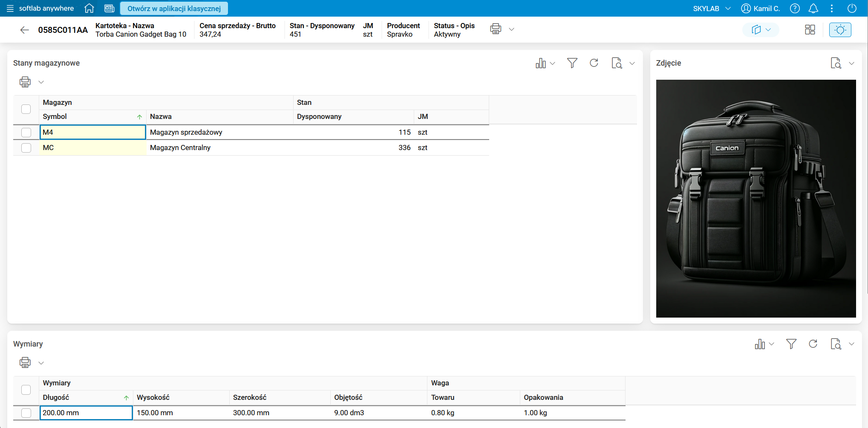Expand the Zdjęcie panel options arrow
This screenshot has width=868, height=428.
[852, 64]
